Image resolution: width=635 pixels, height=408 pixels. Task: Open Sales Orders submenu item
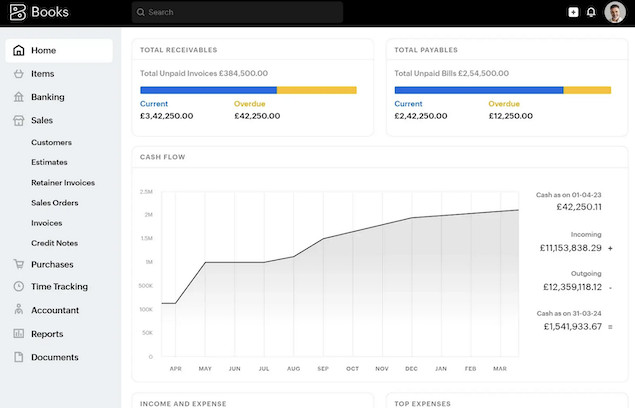pyautogui.click(x=54, y=203)
